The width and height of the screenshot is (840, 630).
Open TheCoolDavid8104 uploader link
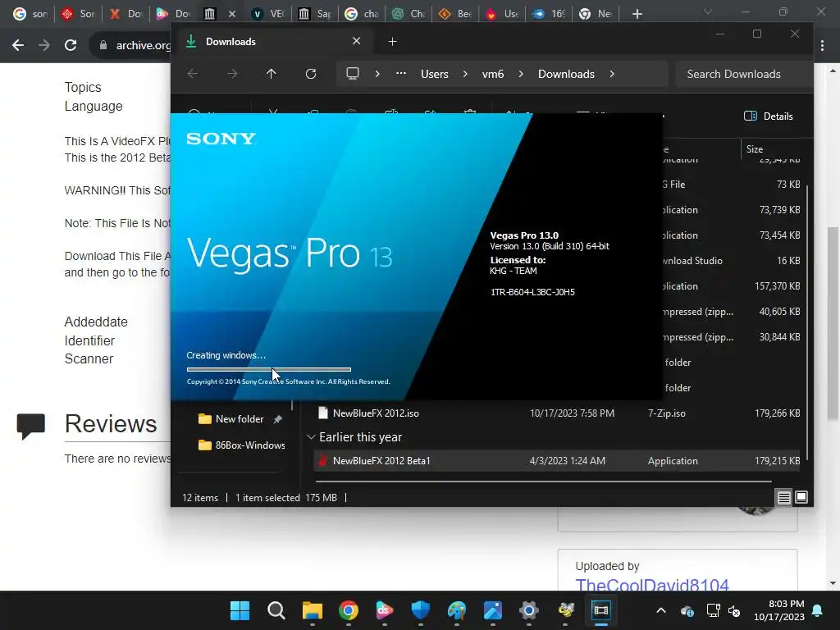652,585
